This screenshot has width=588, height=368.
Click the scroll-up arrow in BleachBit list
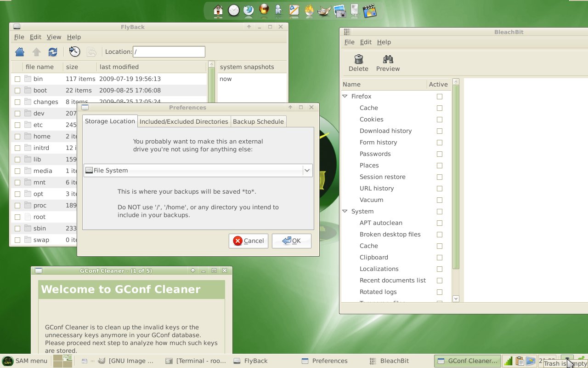point(456,82)
